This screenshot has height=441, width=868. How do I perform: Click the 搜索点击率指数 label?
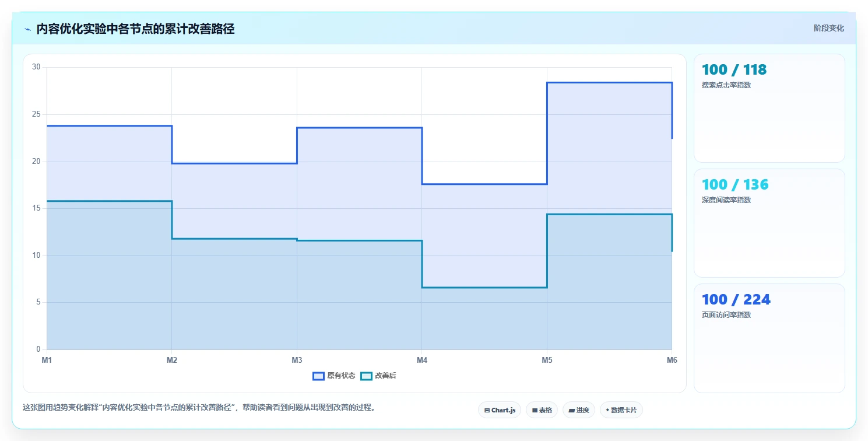(726, 85)
